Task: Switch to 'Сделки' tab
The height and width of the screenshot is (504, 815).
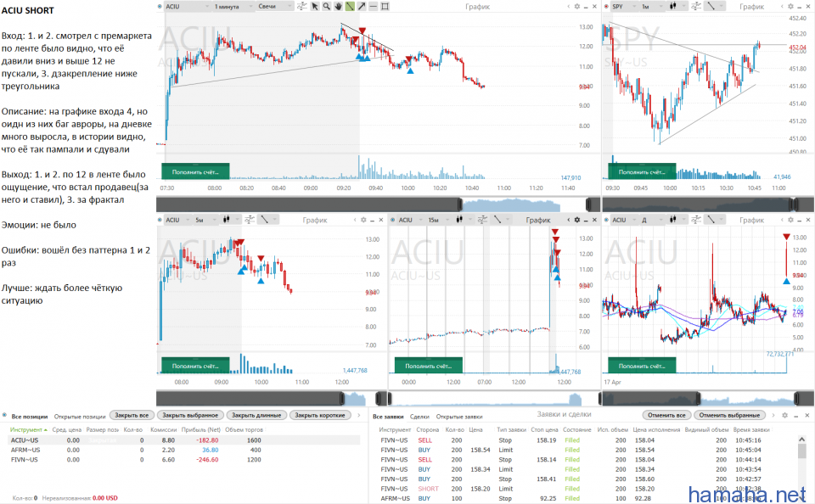Action: click(419, 417)
